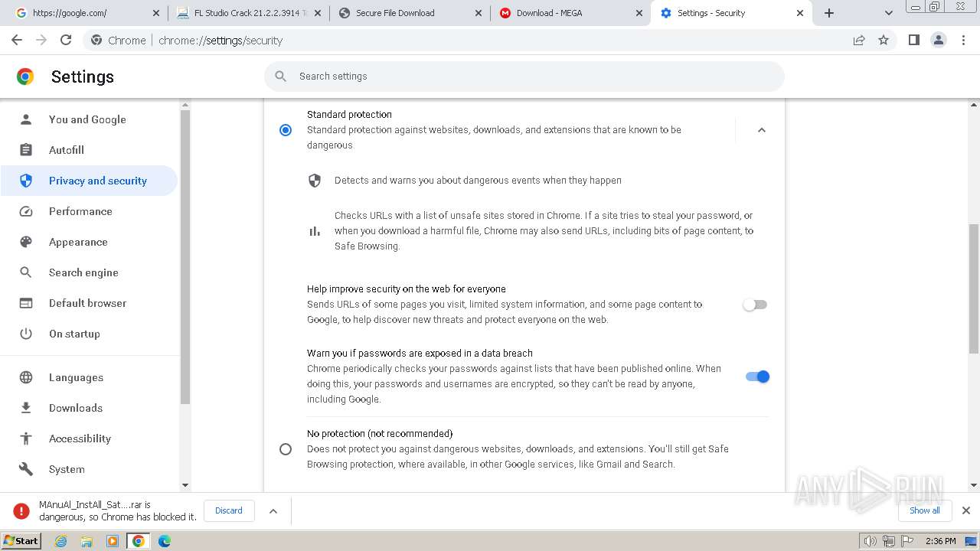
Task: Close the downloads bar with X
Action: tap(966, 510)
